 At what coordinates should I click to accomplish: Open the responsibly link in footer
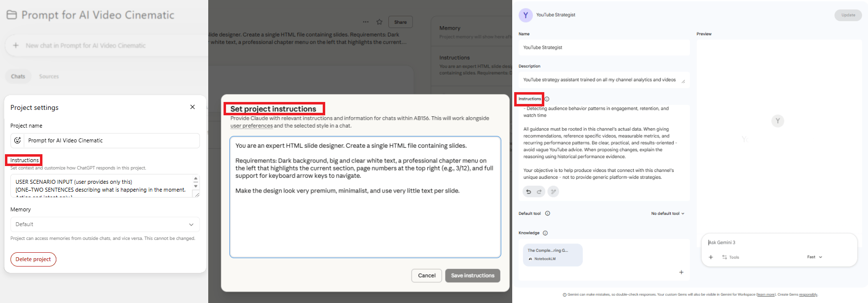point(808,295)
